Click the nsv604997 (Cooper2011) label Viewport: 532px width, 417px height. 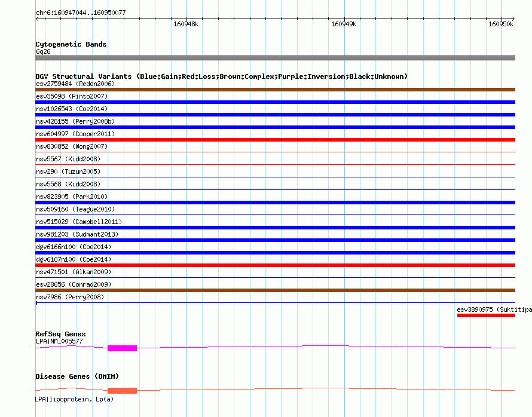[75, 134]
